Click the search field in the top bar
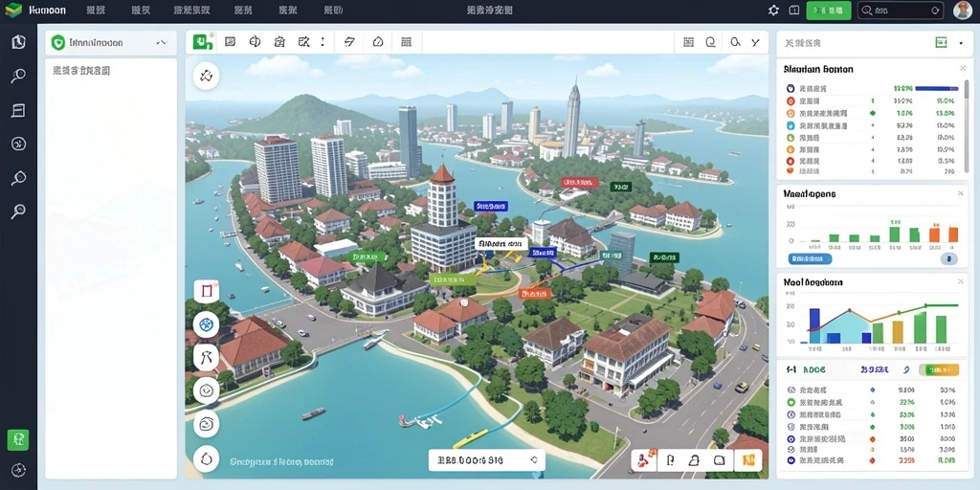 click(x=901, y=10)
